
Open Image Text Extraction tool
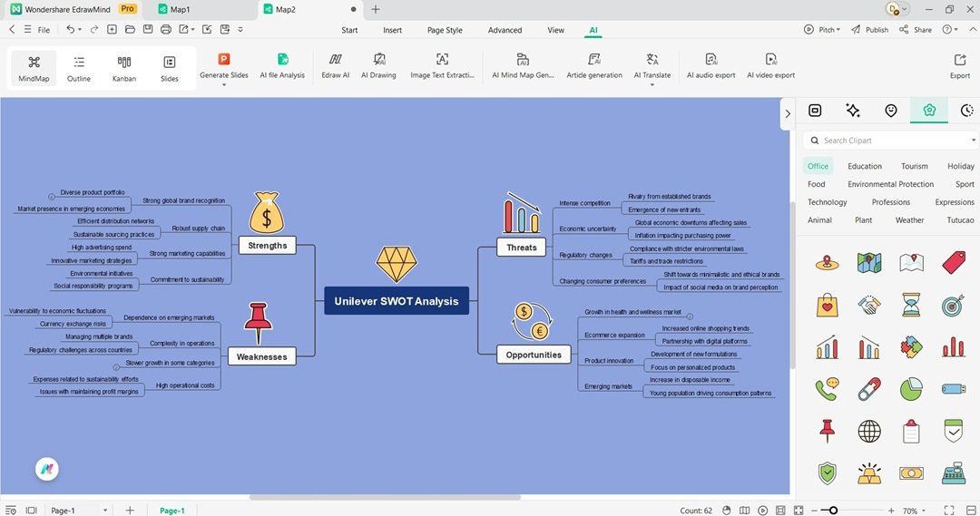(x=442, y=65)
